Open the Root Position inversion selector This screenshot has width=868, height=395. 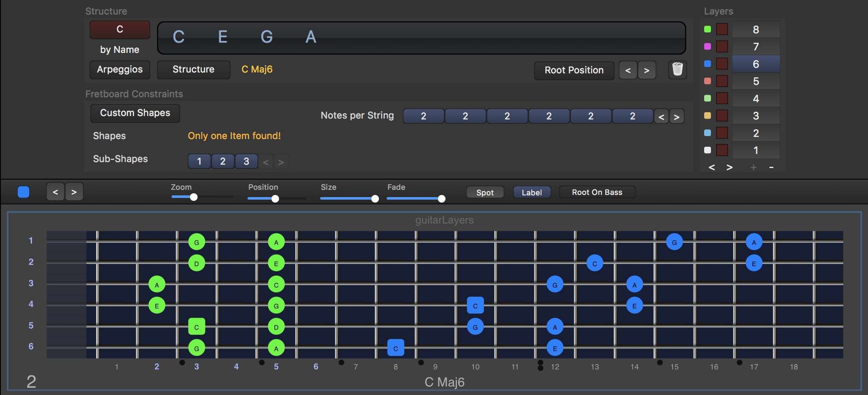point(574,70)
